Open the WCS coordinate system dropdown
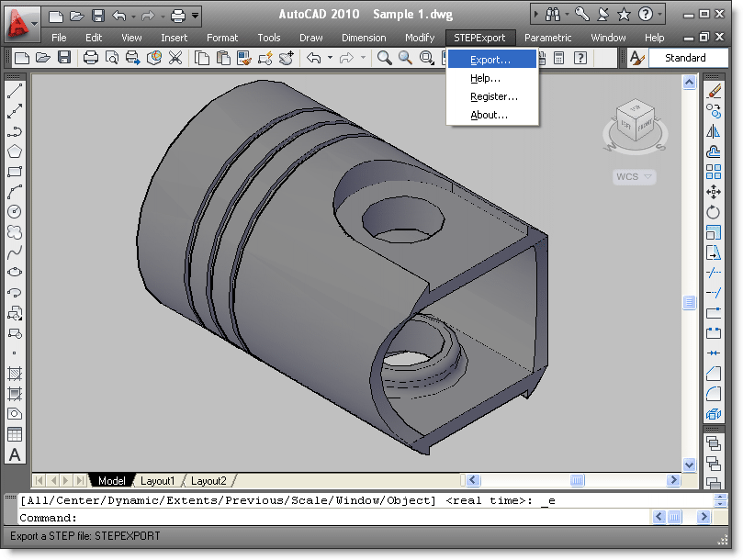The height and width of the screenshot is (560, 743). click(634, 176)
